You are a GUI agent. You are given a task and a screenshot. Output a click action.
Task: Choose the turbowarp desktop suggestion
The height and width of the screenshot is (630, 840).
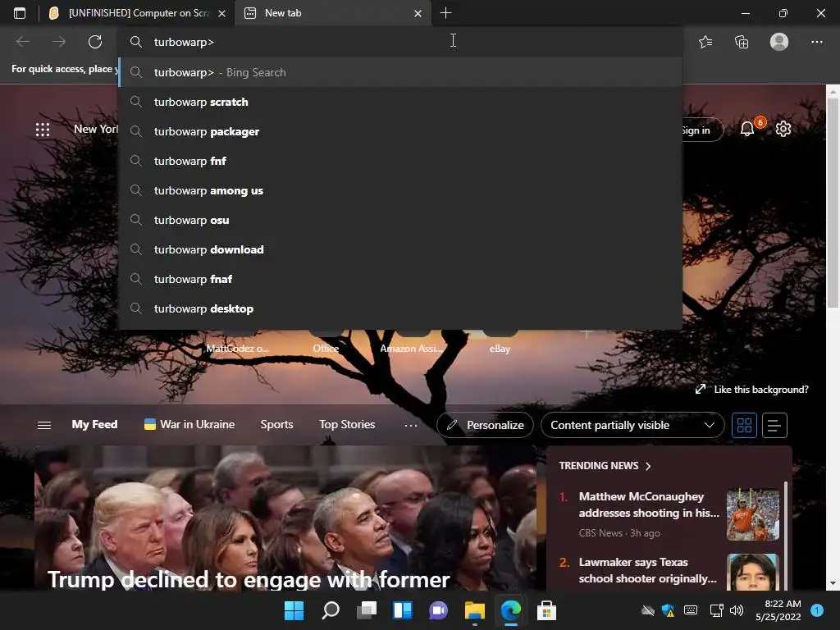click(399, 308)
